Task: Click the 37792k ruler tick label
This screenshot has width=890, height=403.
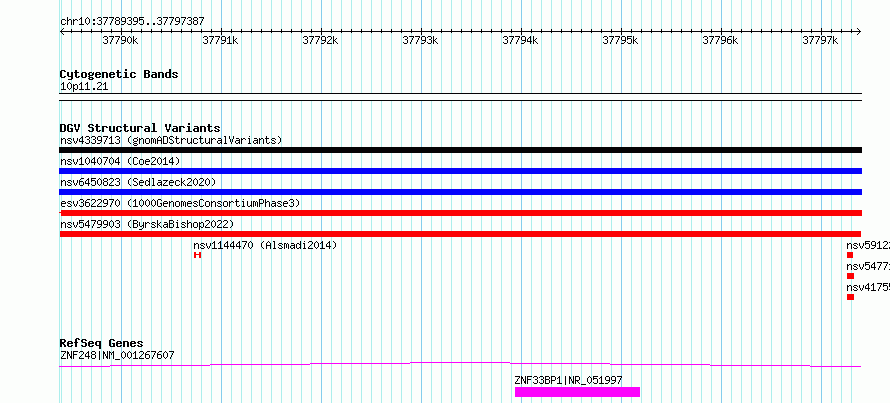Action: click(320, 40)
